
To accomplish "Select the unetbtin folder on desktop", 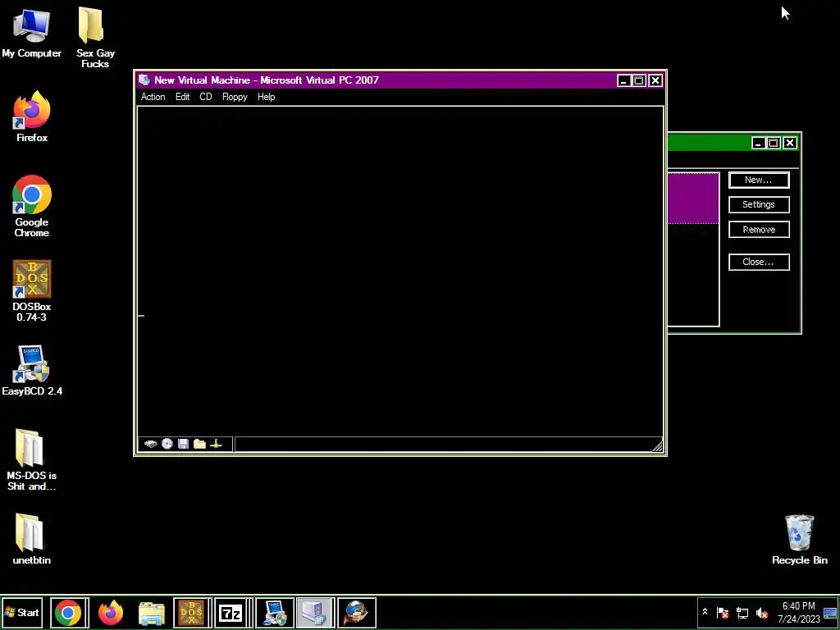I will click(x=32, y=539).
